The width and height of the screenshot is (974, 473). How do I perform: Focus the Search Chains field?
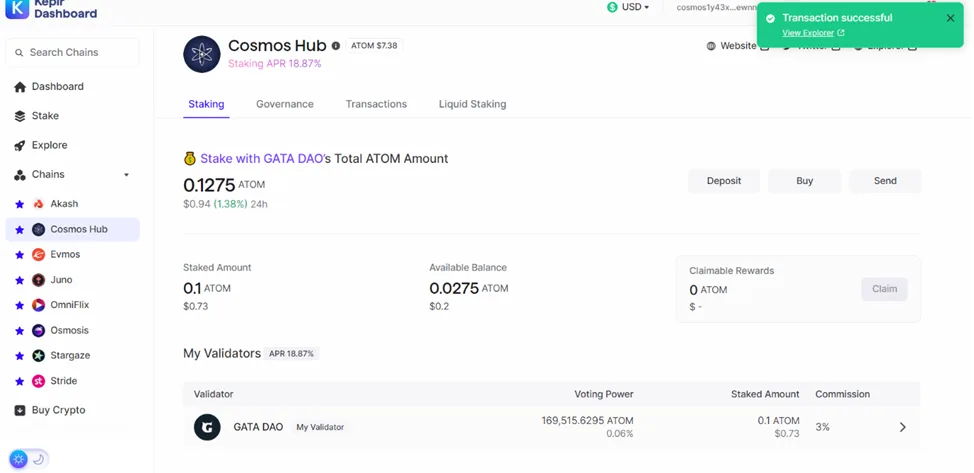coord(73,53)
